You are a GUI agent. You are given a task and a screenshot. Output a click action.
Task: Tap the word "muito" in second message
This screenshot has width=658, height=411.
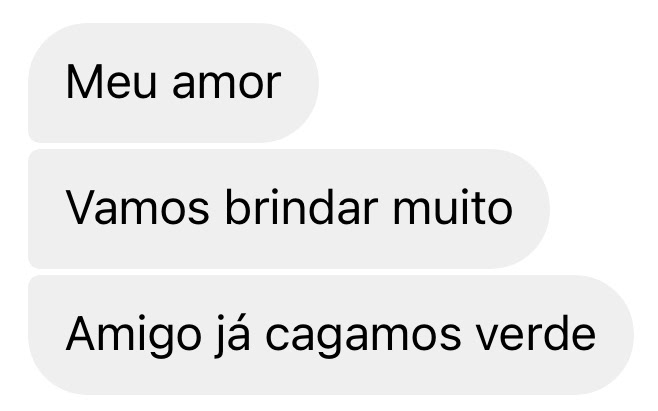pyautogui.click(x=453, y=207)
